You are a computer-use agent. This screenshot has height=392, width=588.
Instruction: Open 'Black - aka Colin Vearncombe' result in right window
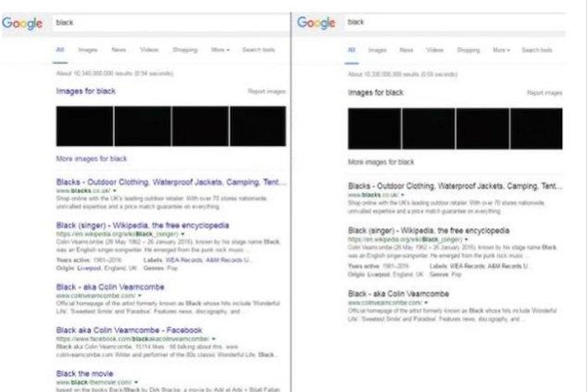[398, 294]
